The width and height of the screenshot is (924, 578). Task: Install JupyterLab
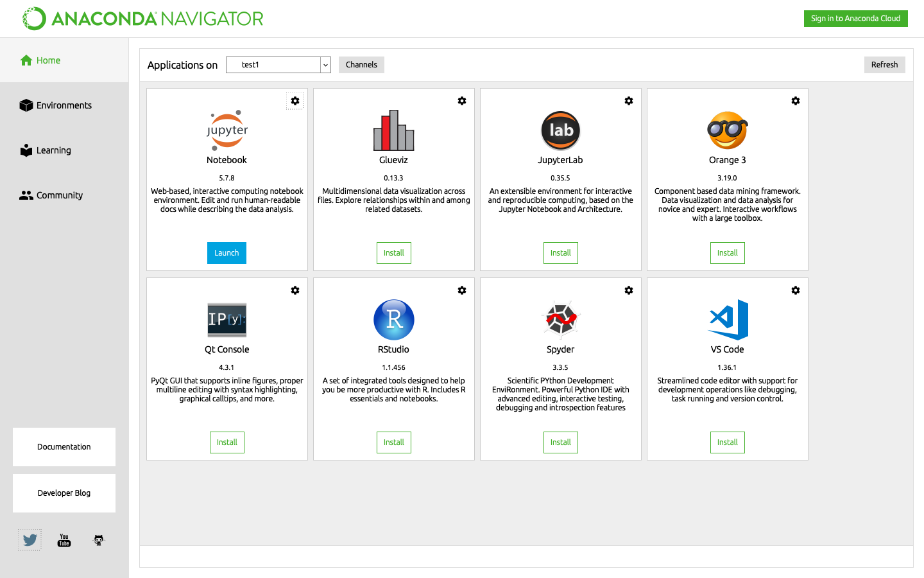561,253
